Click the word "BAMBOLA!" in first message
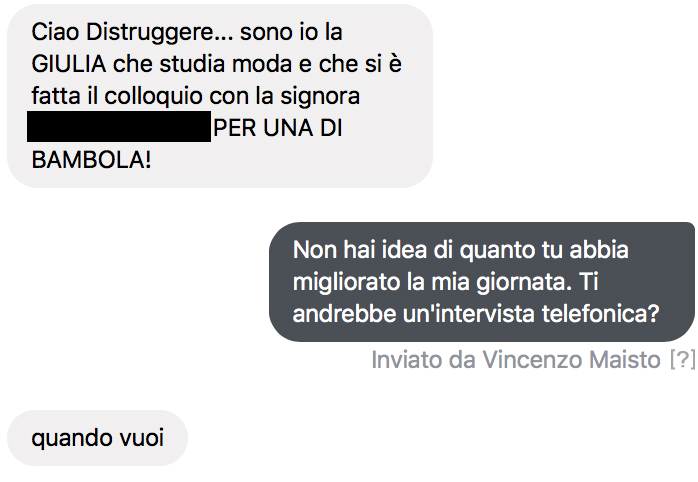The image size is (698, 482). (x=91, y=160)
